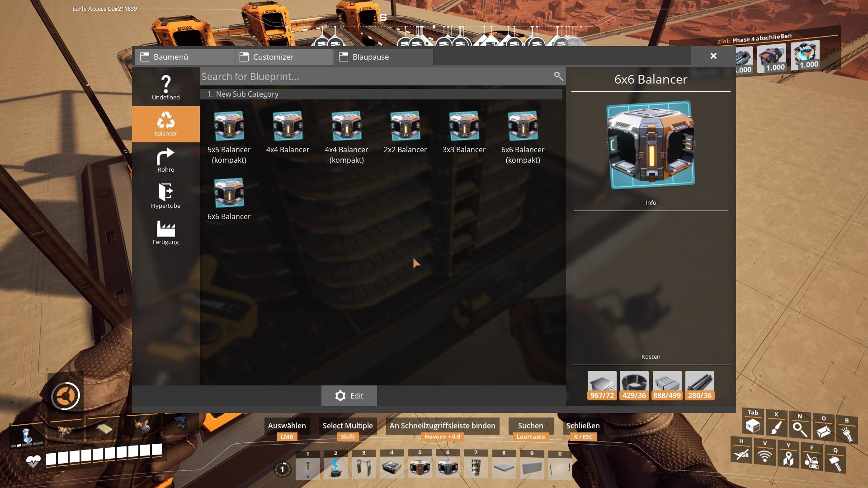868x488 pixels.
Task: Click hotbar slot 2 power item
Action: pos(335,465)
